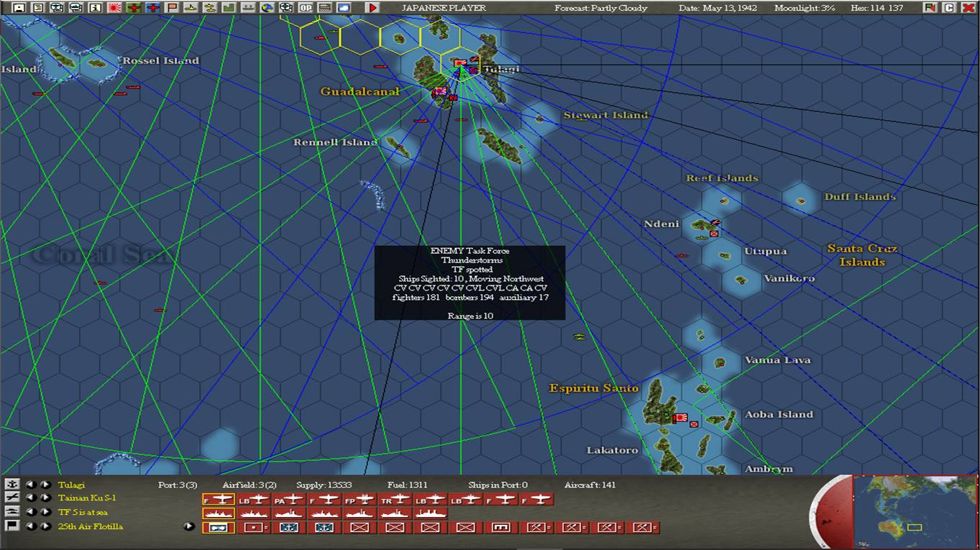
Task: Click the OP operations icon on toolbar
Action: (x=306, y=8)
